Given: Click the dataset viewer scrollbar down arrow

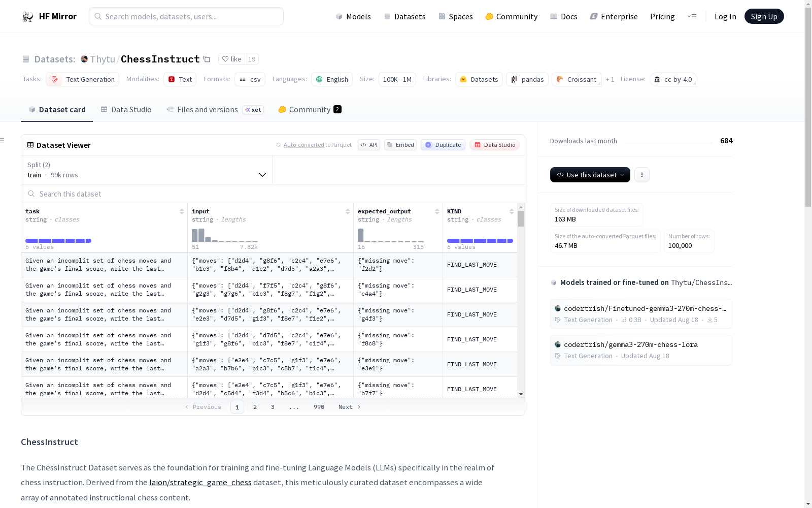Looking at the screenshot, I should click(x=521, y=394).
